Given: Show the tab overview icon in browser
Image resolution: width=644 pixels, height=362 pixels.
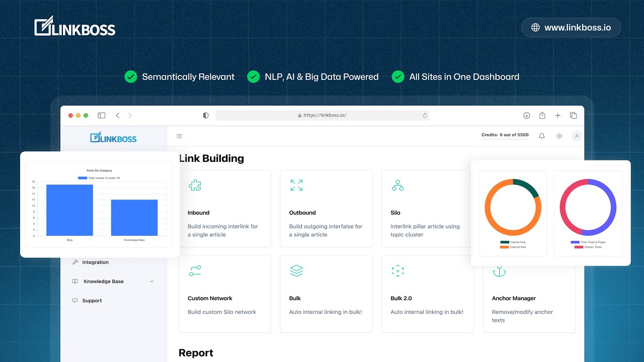Looking at the screenshot, I should click(573, 115).
